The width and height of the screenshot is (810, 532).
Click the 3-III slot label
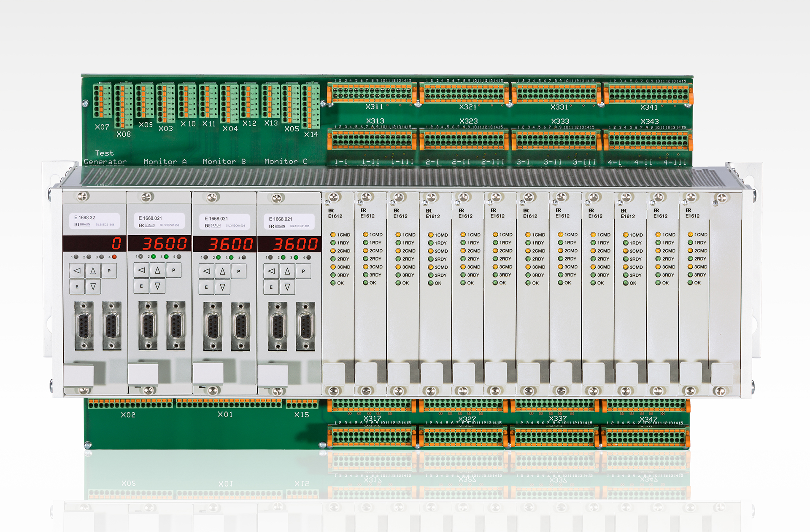[x=584, y=162]
